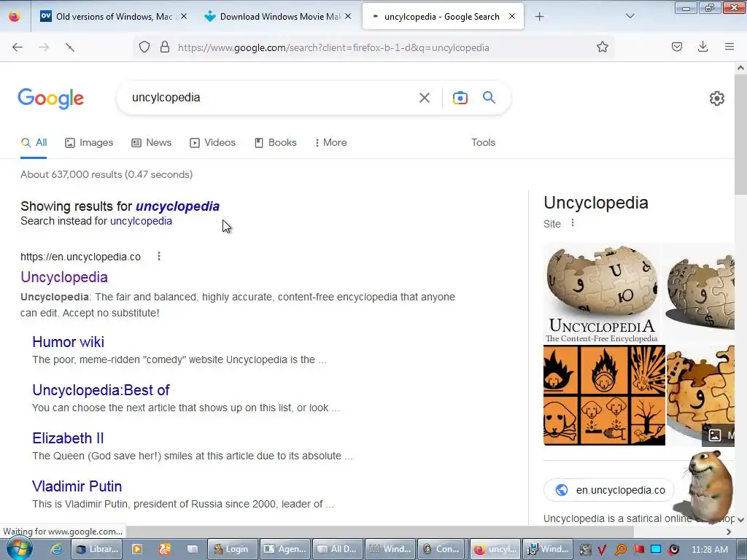747x560 pixels.
Task: Open the Elizabeth II sitelink
Action: (68, 438)
